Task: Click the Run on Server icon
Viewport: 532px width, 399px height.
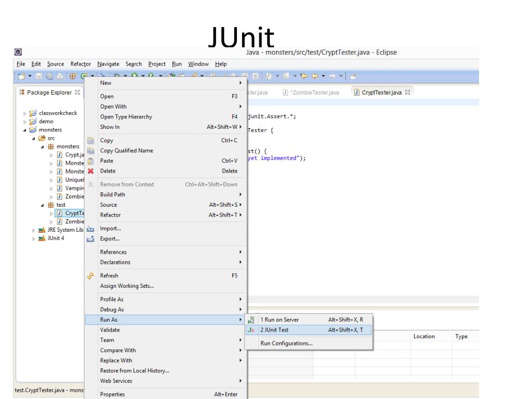Action: click(x=251, y=320)
